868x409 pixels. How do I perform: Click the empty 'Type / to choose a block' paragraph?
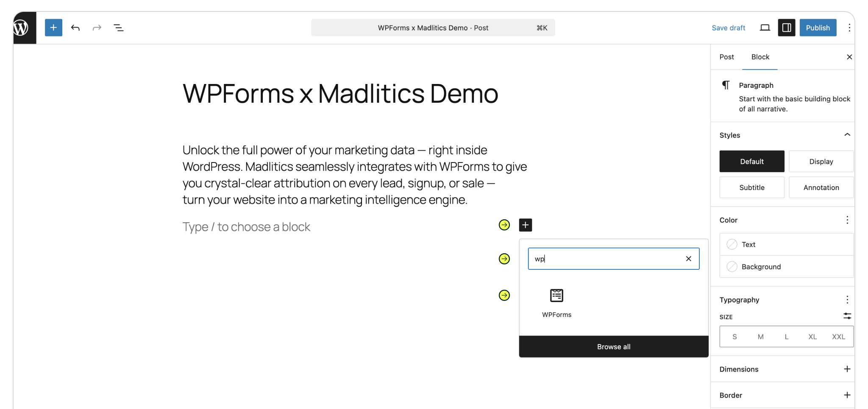[x=246, y=227]
